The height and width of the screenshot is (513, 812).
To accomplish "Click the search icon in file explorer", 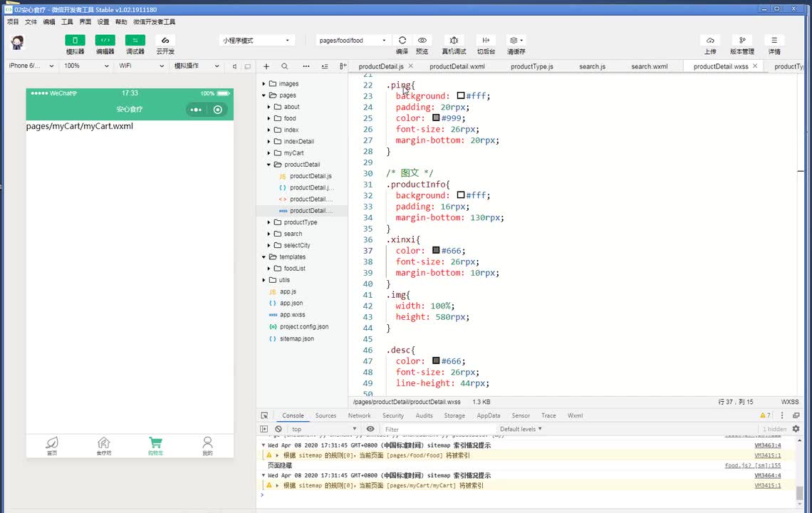I will click(285, 66).
